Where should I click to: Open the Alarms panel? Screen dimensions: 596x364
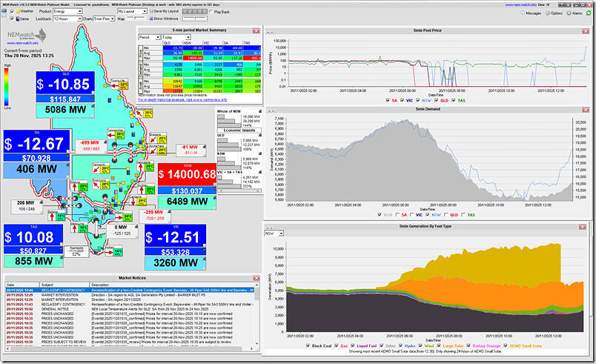tap(575, 13)
